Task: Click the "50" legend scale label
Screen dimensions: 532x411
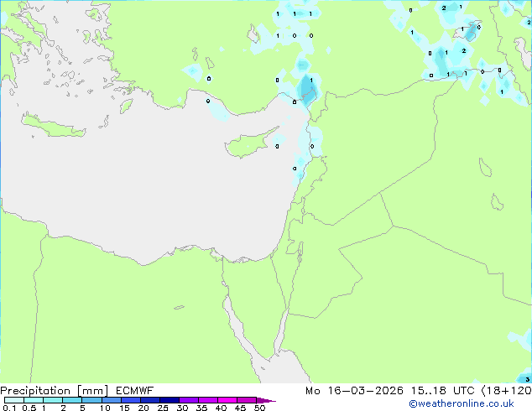Action: 260,408
